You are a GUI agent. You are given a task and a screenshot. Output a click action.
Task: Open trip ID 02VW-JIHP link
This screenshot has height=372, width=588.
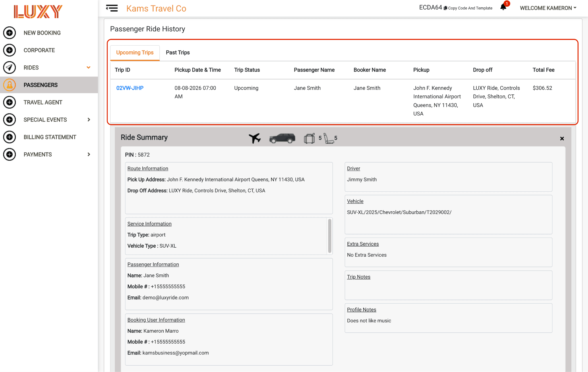coord(130,88)
